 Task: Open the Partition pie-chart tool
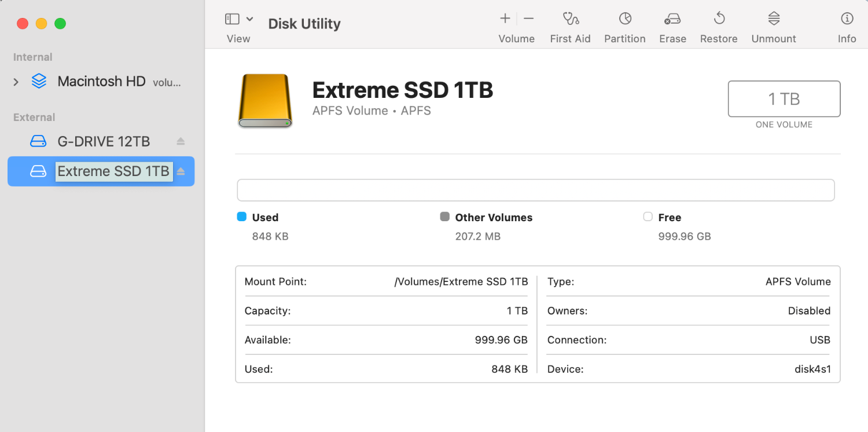pos(625,19)
